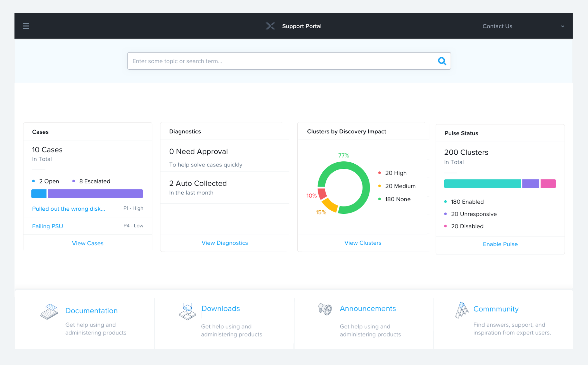
Task: Open View Diagnostics link
Action: tap(225, 243)
